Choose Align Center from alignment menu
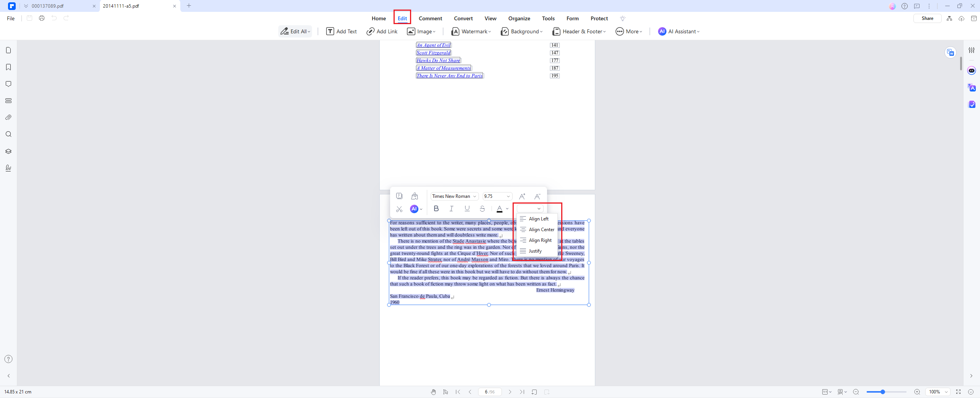 click(x=537, y=230)
